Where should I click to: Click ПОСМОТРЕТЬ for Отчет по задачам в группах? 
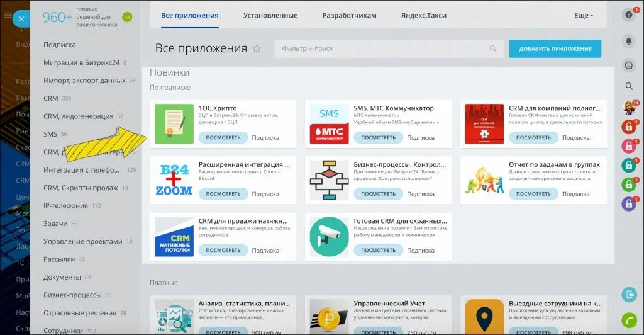(533, 194)
